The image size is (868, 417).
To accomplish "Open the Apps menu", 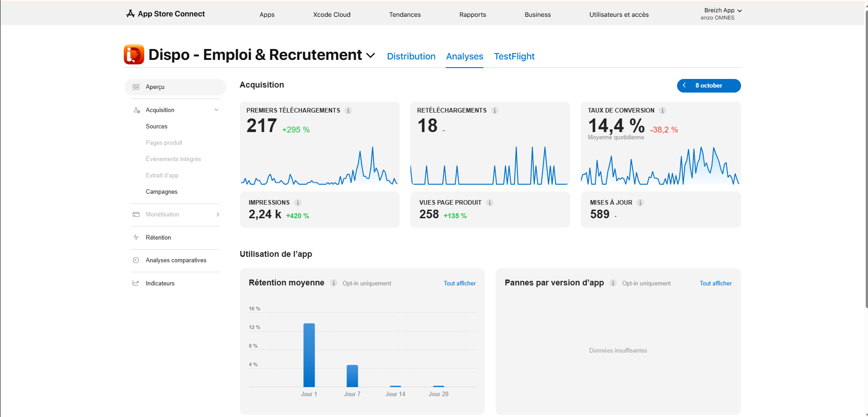I will 267,15.
